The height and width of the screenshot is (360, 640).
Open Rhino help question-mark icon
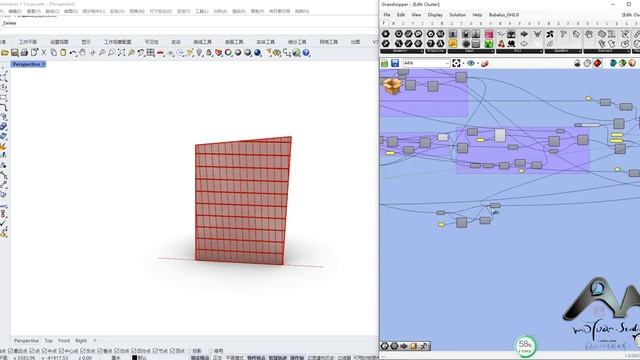coord(306,53)
